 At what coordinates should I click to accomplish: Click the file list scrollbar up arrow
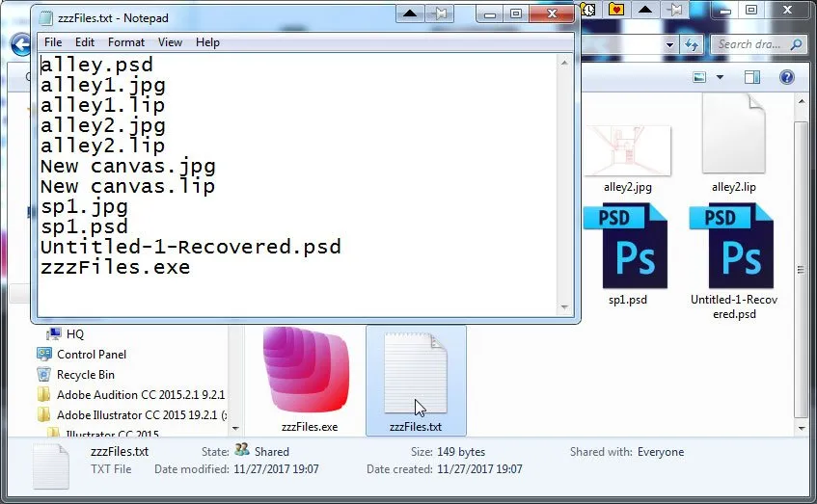pyautogui.click(x=802, y=101)
